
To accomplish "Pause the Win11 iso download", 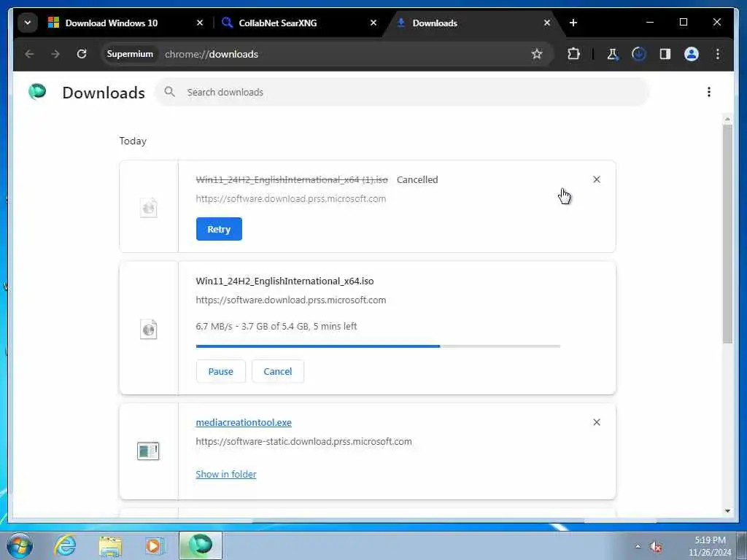I will pyautogui.click(x=220, y=371).
